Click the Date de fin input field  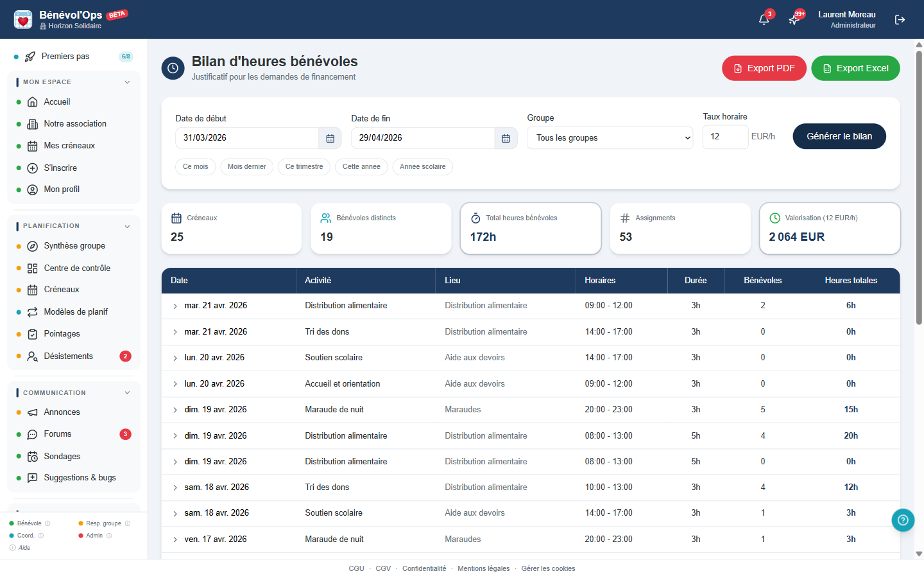pos(423,138)
